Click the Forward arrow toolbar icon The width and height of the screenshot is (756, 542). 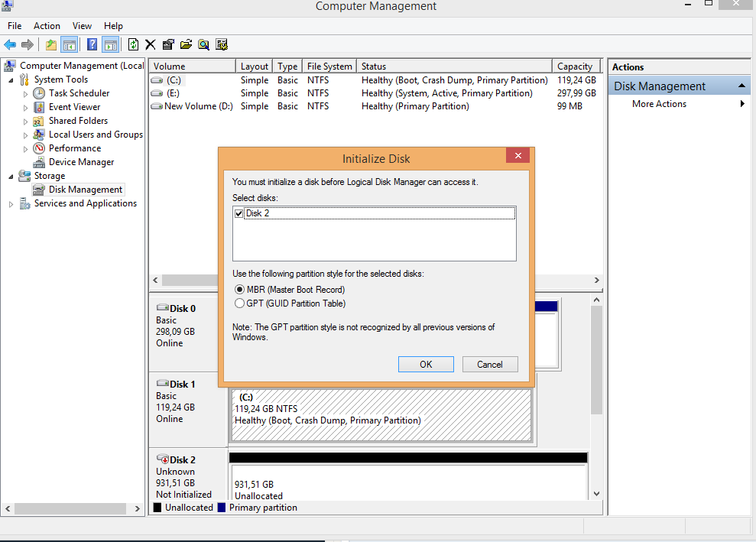[28, 45]
